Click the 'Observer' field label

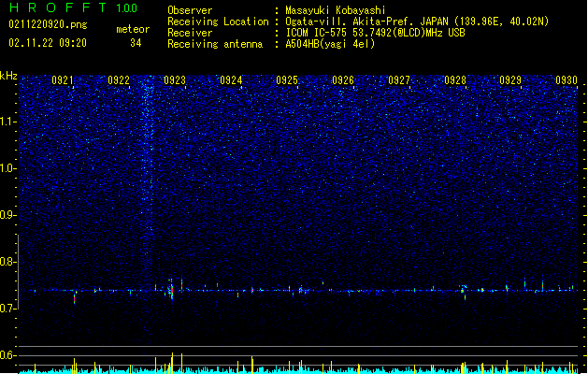click(190, 10)
